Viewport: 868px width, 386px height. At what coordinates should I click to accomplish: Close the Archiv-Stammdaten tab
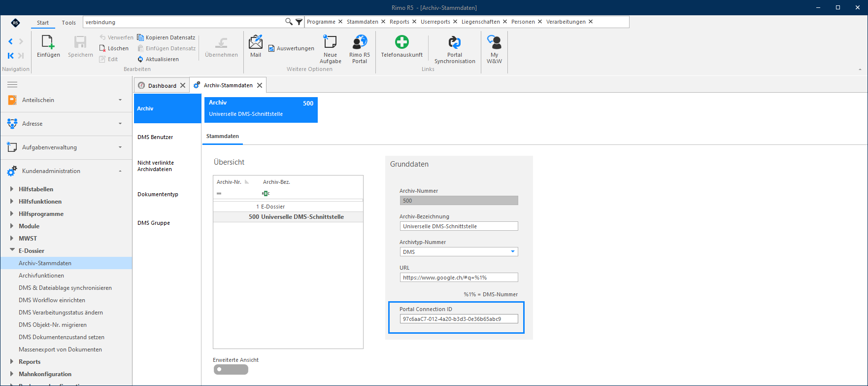point(260,85)
